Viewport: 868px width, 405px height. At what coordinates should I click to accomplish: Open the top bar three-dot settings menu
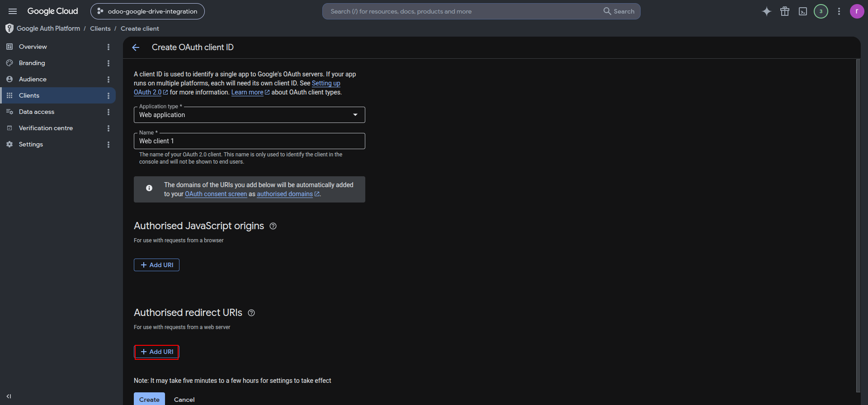click(839, 11)
